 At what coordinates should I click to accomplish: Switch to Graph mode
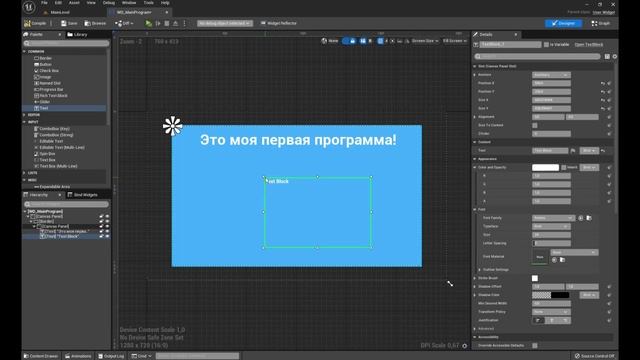601,24
